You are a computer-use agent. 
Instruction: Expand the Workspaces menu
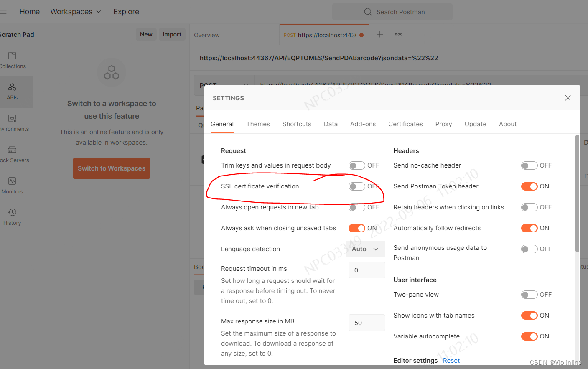(x=75, y=11)
